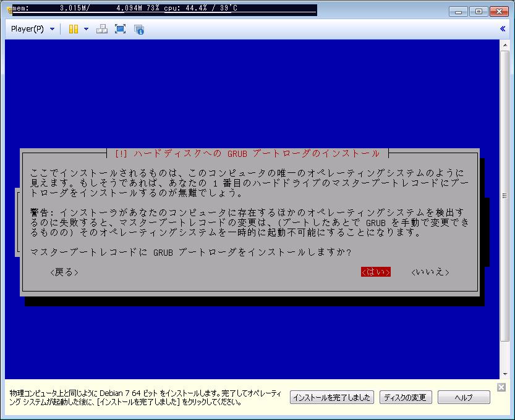
Task: Click the mem/cpu status overlay
Action: pos(164,9)
